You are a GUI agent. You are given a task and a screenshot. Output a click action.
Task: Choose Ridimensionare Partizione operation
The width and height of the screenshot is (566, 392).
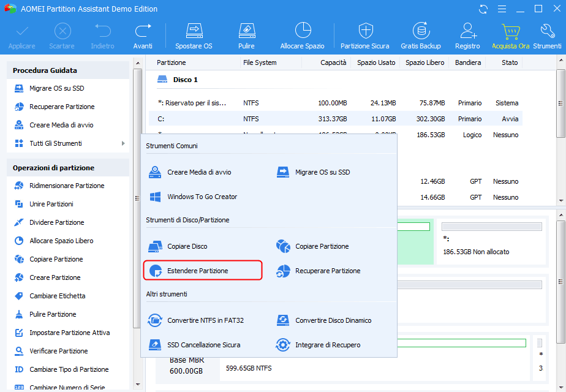pos(68,186)
